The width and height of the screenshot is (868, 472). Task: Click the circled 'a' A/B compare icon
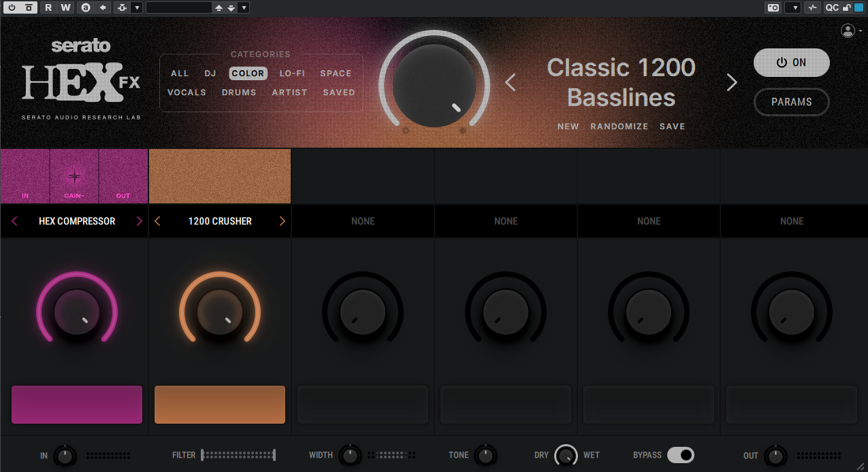[x=86, y=7]
